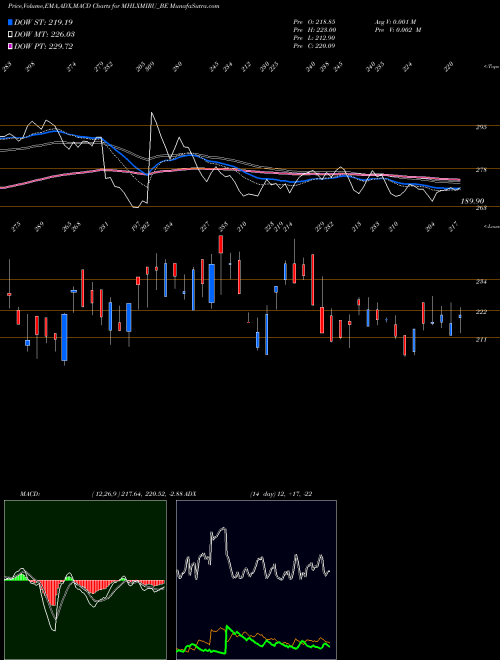
Task: Select the 'DOW MT: 226.03' legend text
Action: [x=44, y=34]
